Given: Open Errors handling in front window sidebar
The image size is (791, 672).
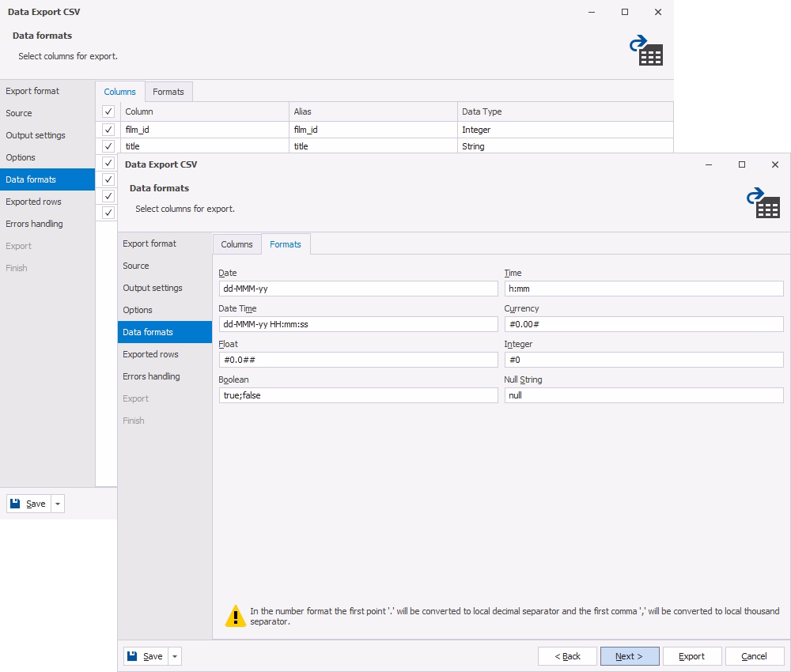Looking at the screenshot, I should [165, 376].
